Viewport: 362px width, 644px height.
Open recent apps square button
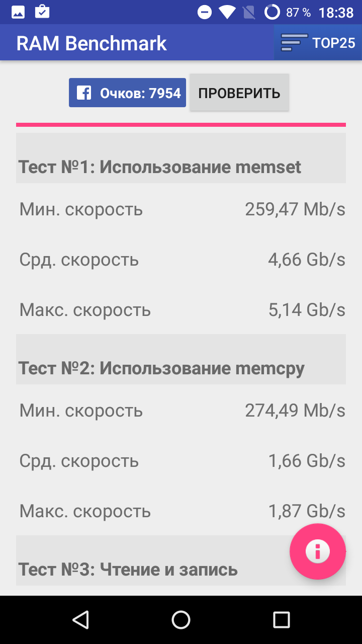point(282,620)
